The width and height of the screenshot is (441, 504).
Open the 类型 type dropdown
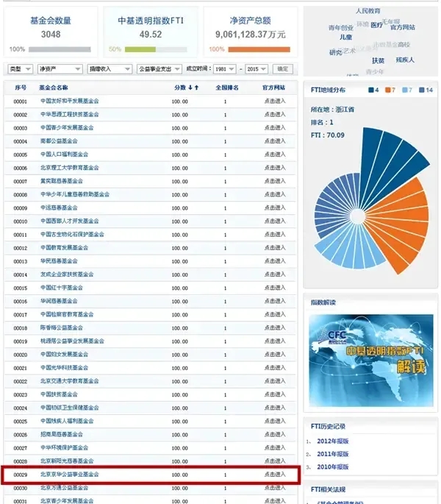[x=21, y=68]
